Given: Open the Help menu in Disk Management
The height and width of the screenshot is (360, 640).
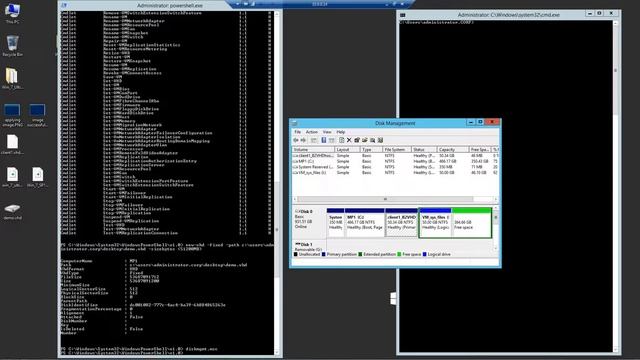Looking at the screenshot, I should coord(341,132).
